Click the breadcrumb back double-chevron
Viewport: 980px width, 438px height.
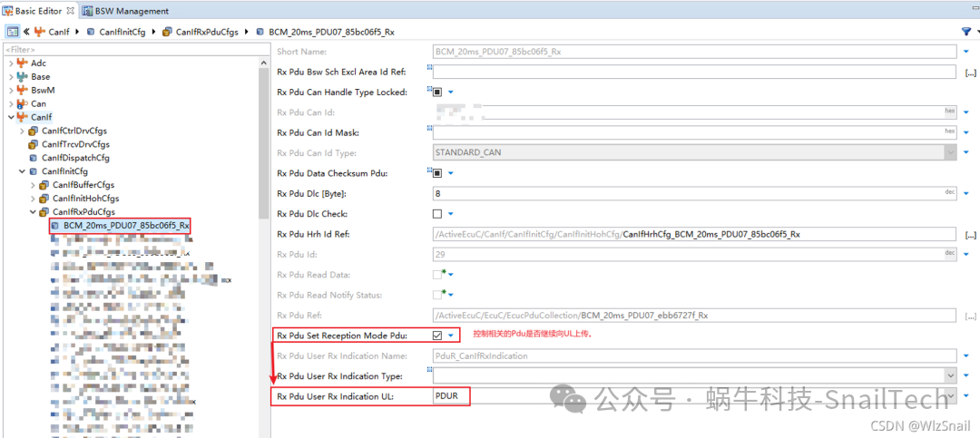click(27, 31)
